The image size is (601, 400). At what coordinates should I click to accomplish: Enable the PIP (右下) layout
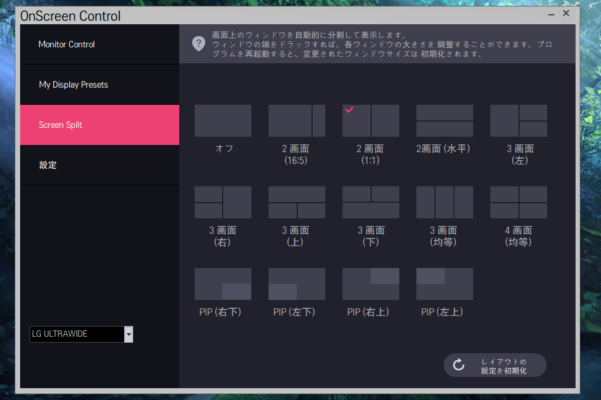[223, 283]
